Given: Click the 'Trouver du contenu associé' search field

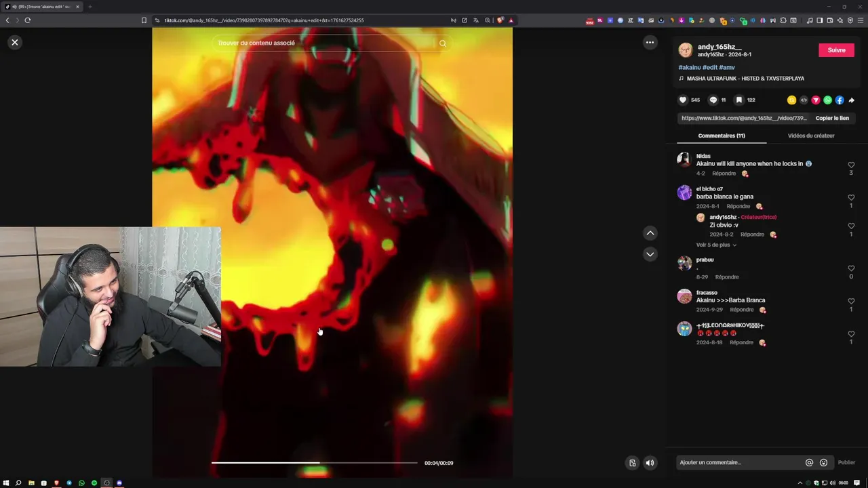Looking at the screenshot, I should 324,43.
